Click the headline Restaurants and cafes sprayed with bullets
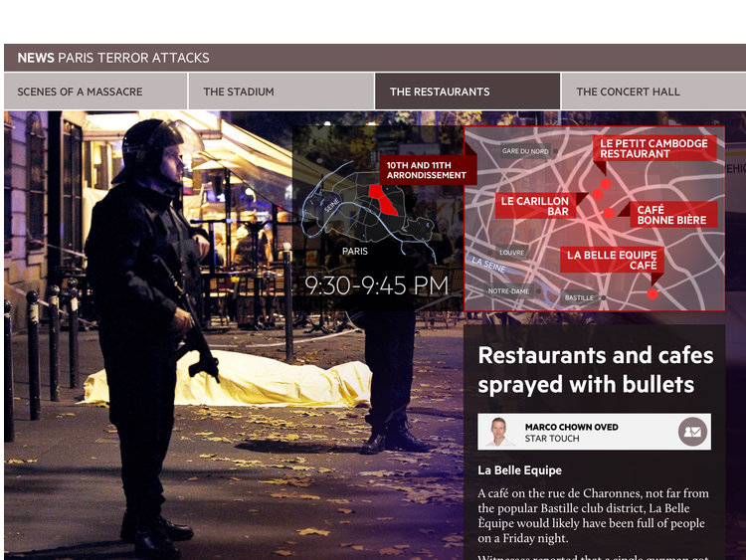This screenshot has width=746, height=560. [596, 370]
